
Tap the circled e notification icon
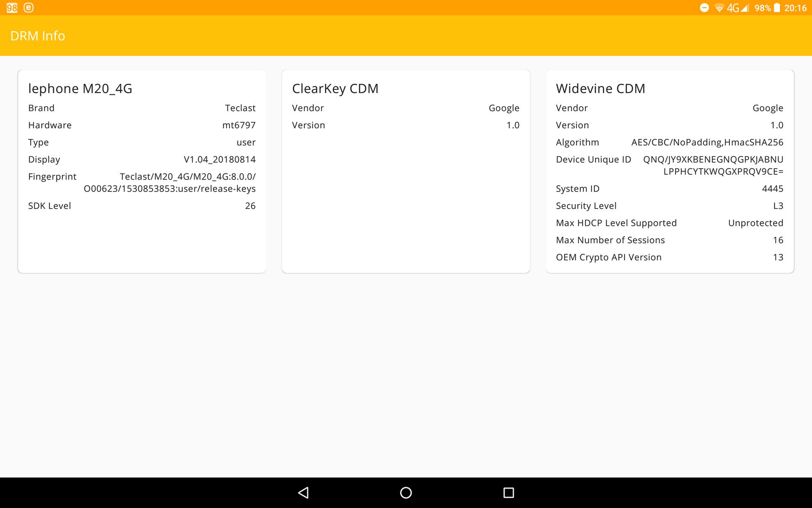click(x=28, y=8)
